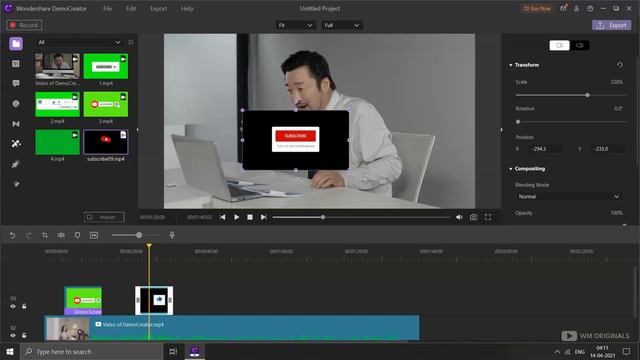
Task: Open the All media filter dropdown
Action: tap(79, 42)
